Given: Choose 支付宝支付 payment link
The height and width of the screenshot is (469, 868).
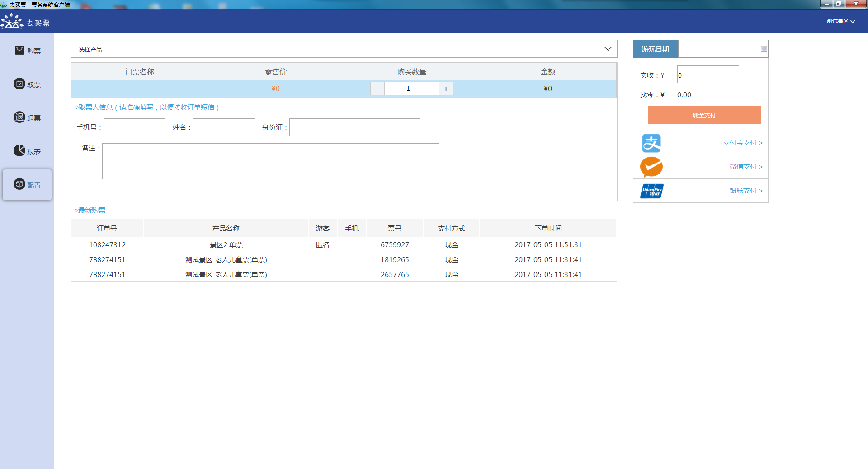Looking at the screenshot, I should [x=742, y=143].
